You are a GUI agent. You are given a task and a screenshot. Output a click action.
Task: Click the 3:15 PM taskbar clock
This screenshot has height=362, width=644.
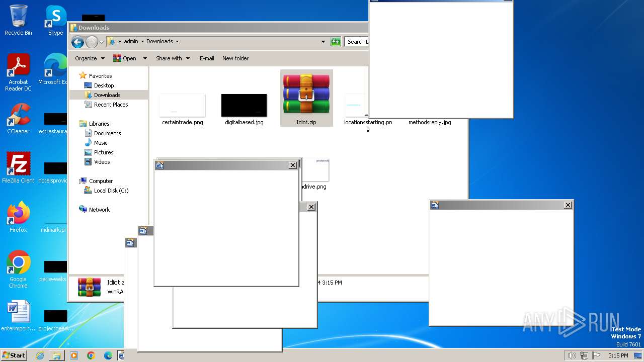tap(618, 355)
